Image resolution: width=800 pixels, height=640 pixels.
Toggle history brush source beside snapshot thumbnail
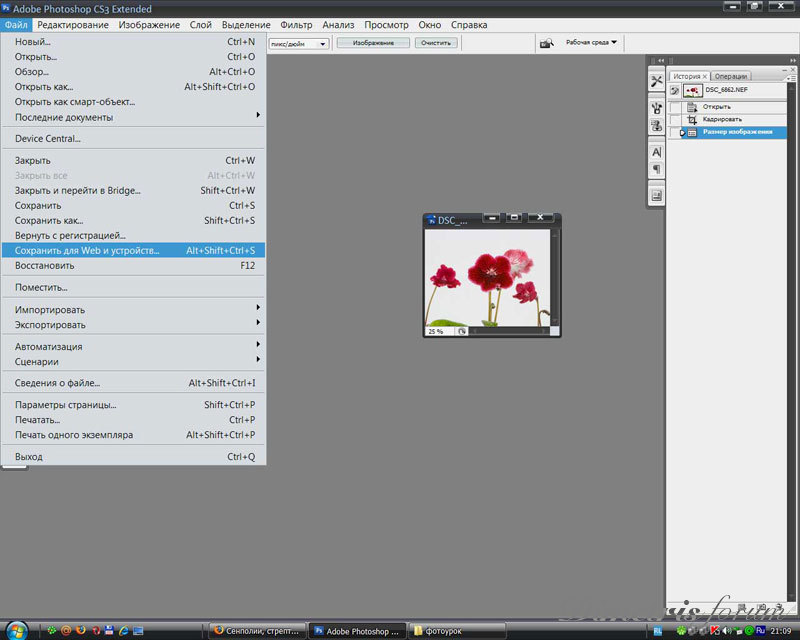[675, 90]
